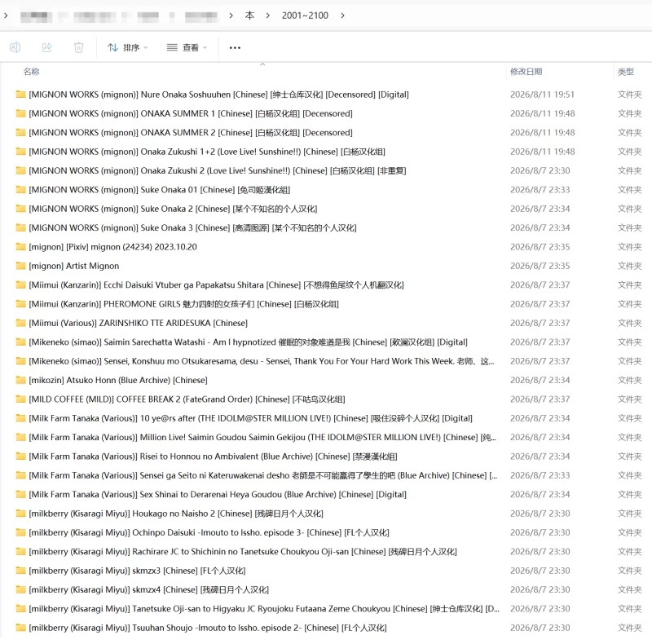Click folder icon of 10 ye@rs after
The image size is (652, 644).
[x=21, y=418]
